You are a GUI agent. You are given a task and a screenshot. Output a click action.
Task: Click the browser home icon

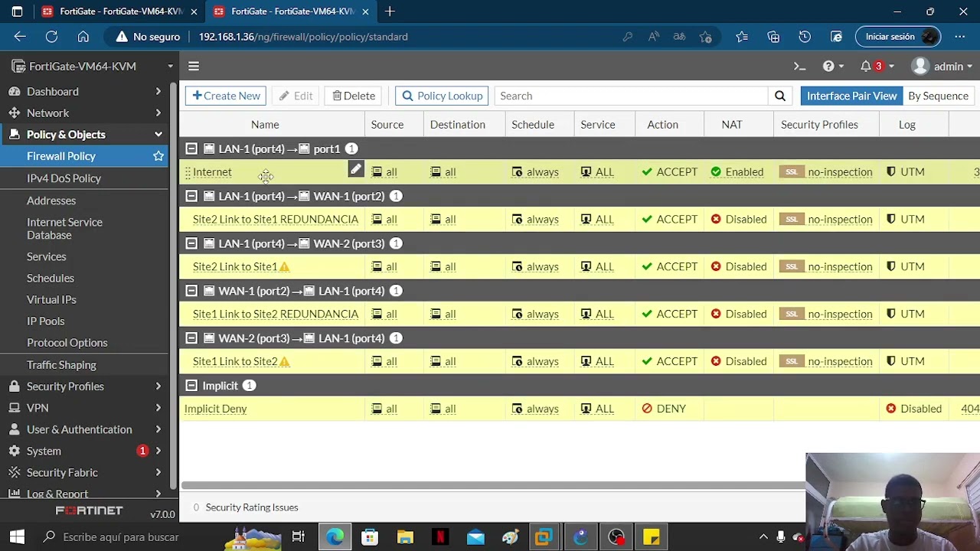83,37
